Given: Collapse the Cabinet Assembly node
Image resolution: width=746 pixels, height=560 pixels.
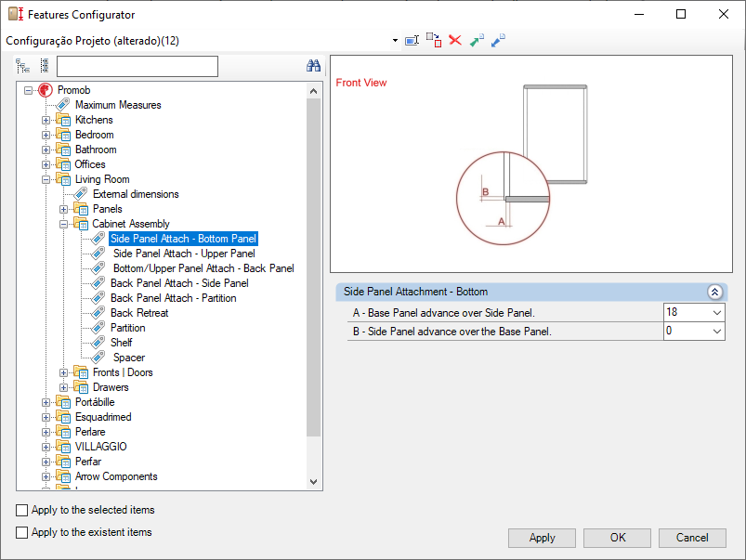Looking at the screenshot, I should pyautogui.click(x=63, y=224).
